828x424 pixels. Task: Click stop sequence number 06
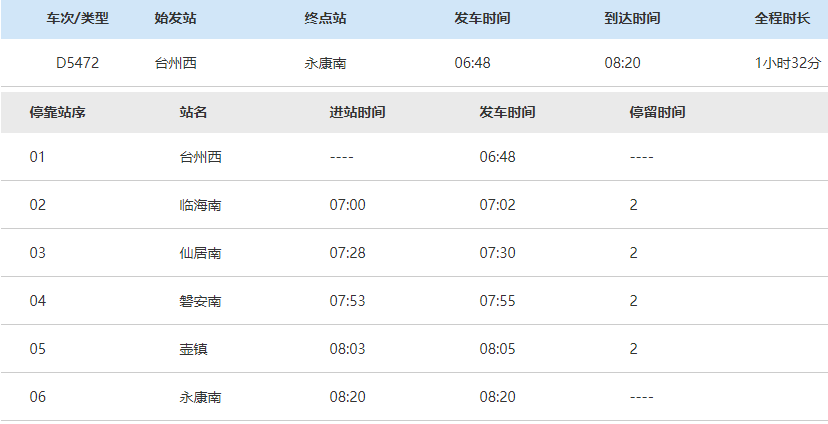(38, 397)
